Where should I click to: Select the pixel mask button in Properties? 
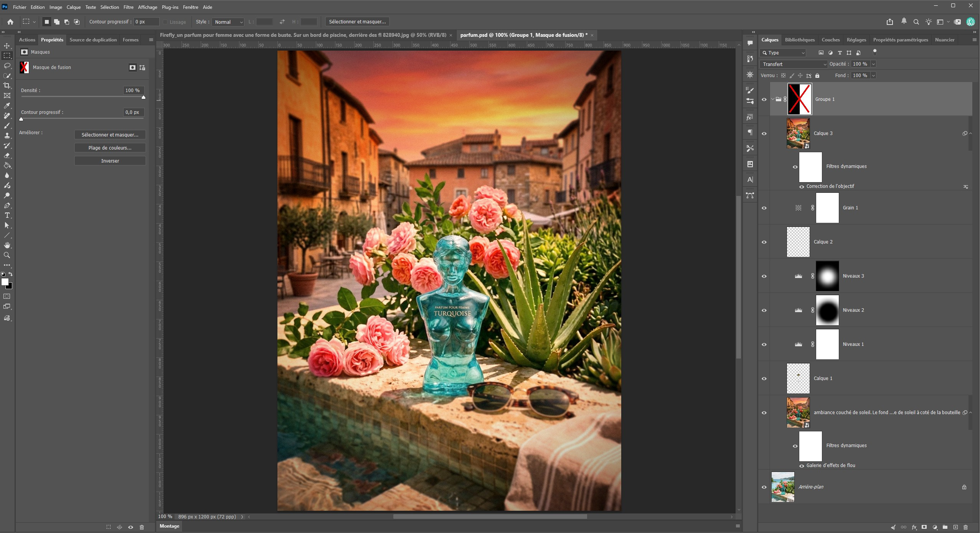(x=132, y=67)
